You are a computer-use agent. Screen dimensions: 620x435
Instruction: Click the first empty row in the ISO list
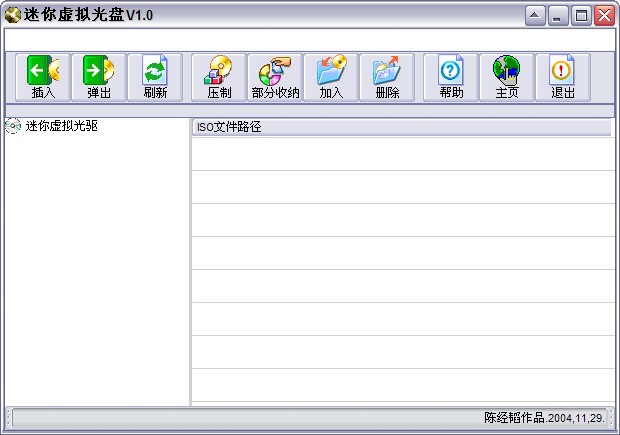(x=400, y=153)
